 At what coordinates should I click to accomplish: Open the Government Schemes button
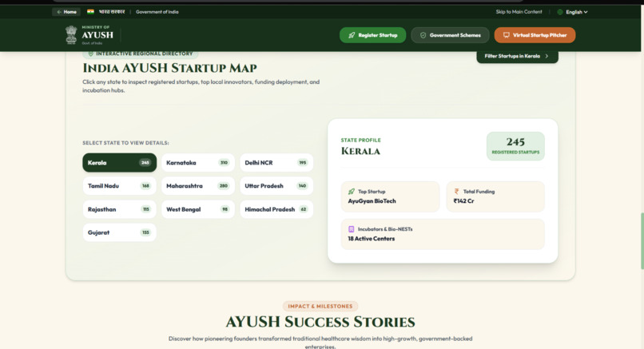pyautogui.click(x=450, y=35)
